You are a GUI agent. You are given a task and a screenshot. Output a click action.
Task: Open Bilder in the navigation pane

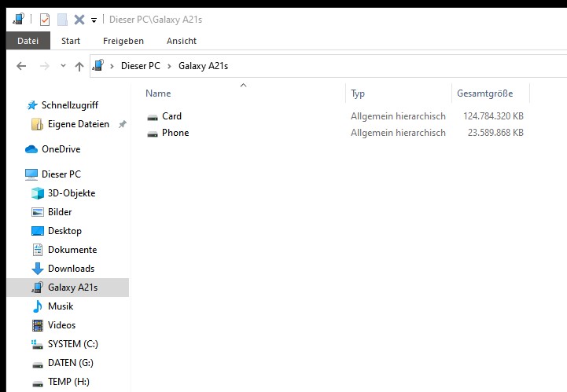click(x=60, y=212)
